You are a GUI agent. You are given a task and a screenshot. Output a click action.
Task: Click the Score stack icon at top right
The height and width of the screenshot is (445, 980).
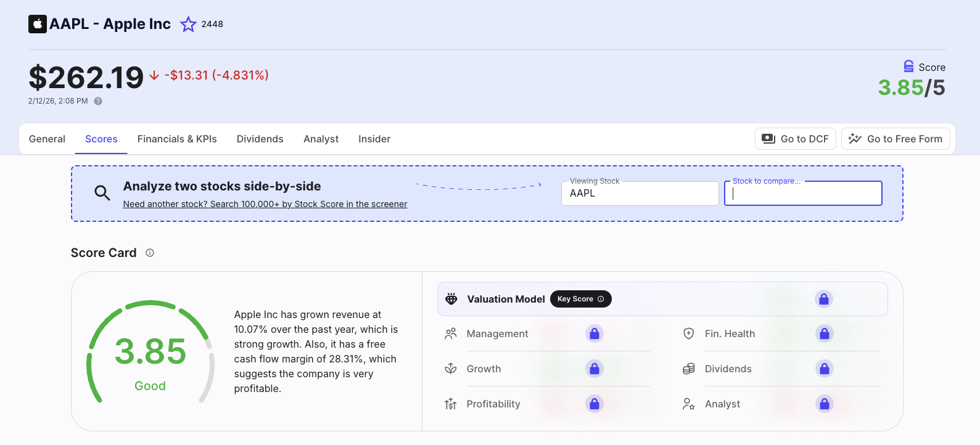point(908,66)
